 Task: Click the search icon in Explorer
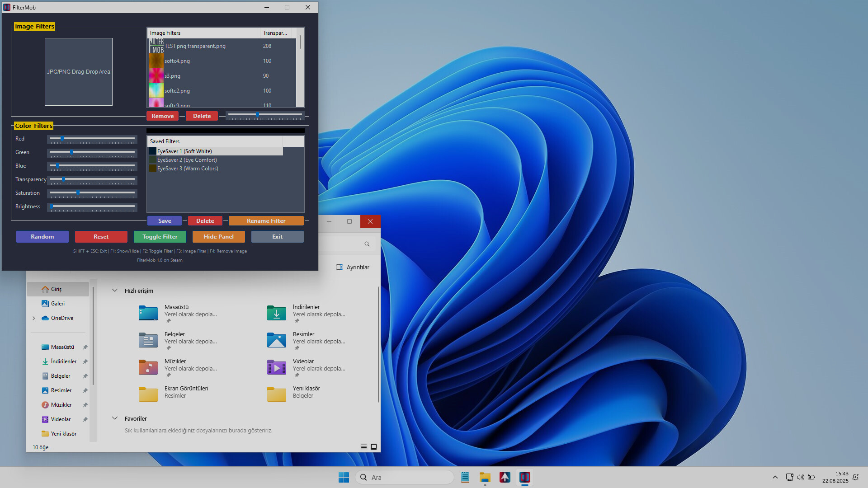tap(367, 244)
